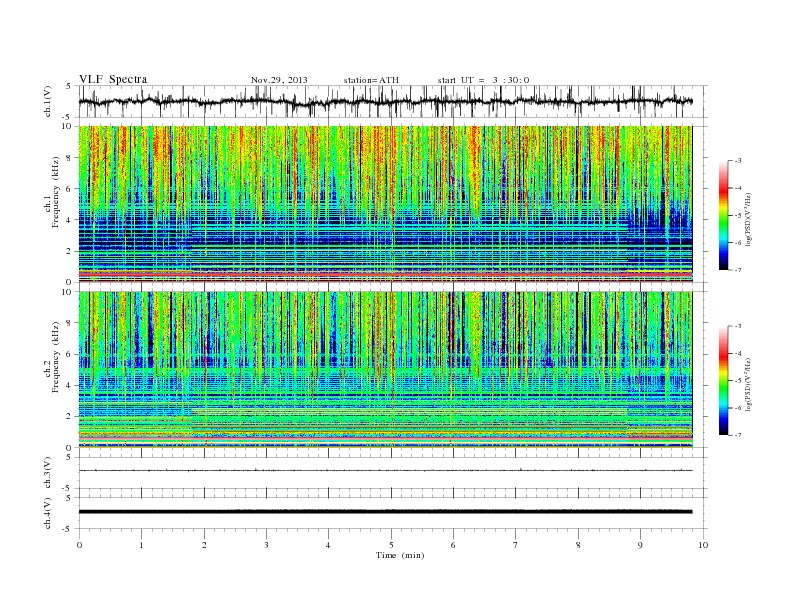
Task: Click the "start UT = 3 :30: 0" text
Action: pyautogui.click(x=483, y=80)
